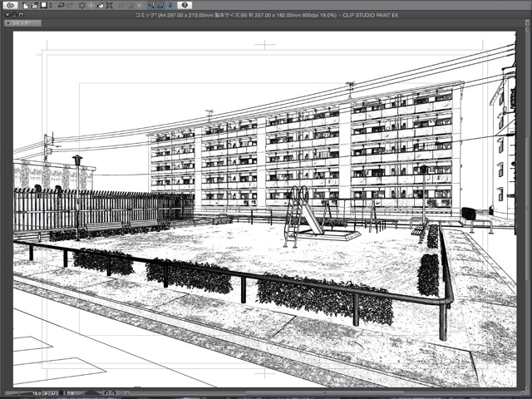The width and height of the screenshot is (532, 399).
Task: Toggle Snap to special ruler
Action: [160, 6]
